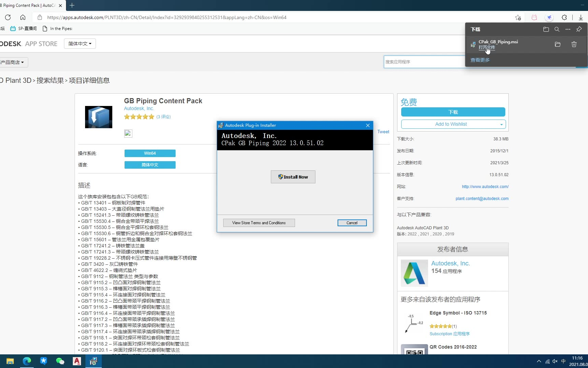This screenshot has width=588, height=368.
Task: Click the APP STORE logo
Action: (x=29, y=44)
